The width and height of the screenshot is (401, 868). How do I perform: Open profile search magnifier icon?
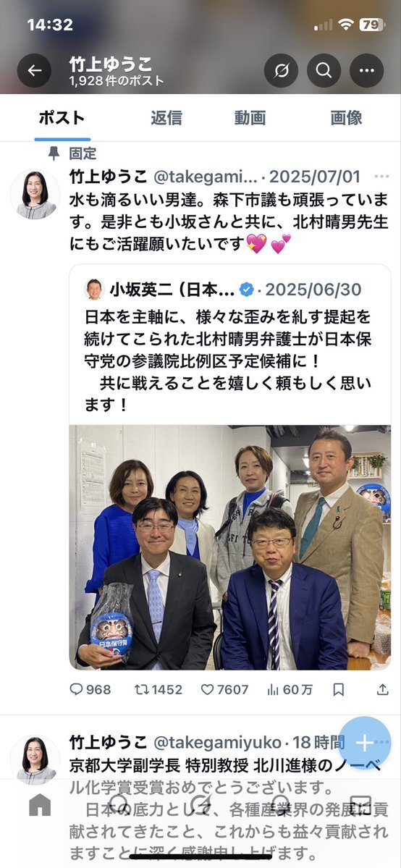tap(324, 70)
